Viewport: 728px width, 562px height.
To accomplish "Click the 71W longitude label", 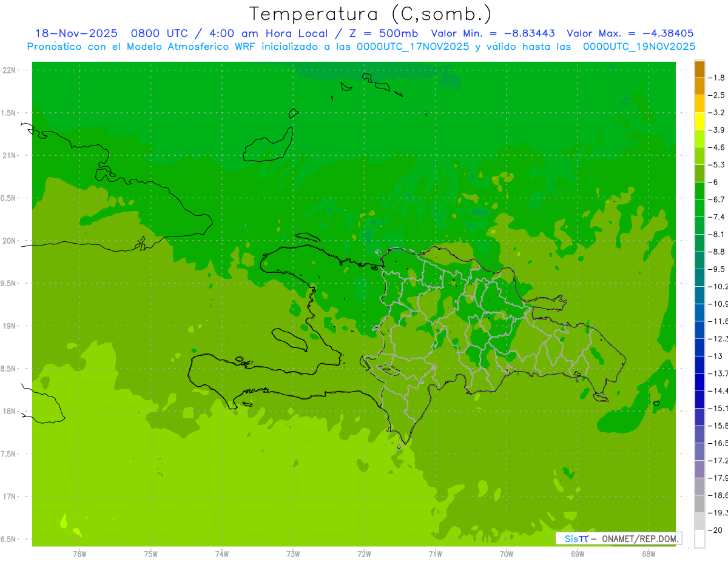I will click(x=435, y=554).
